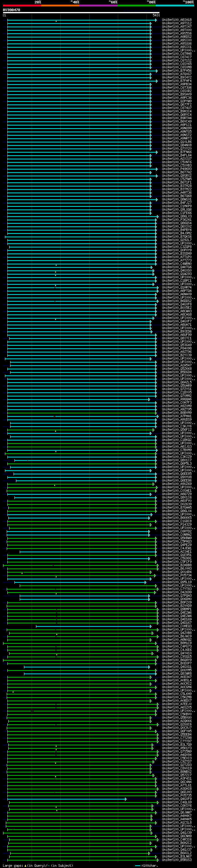Select last hit label UniRef100_B5RUS3

(x=176, y=860)
